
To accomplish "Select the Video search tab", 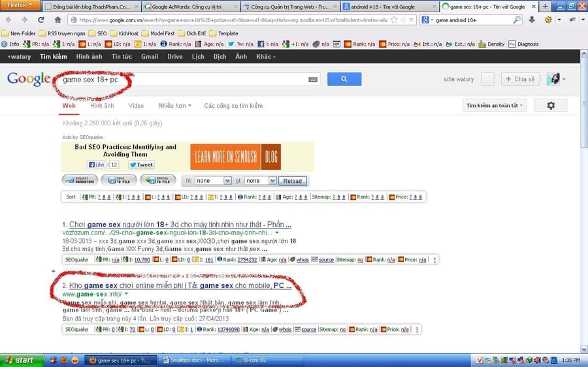I will (136, 106).
